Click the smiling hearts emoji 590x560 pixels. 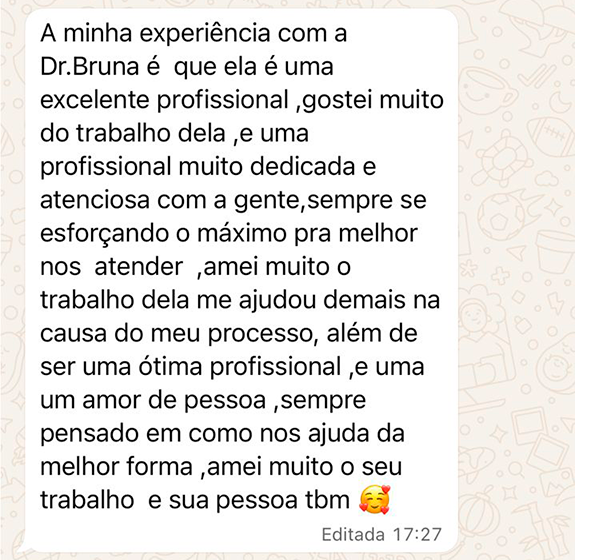[x=375, y=500]
